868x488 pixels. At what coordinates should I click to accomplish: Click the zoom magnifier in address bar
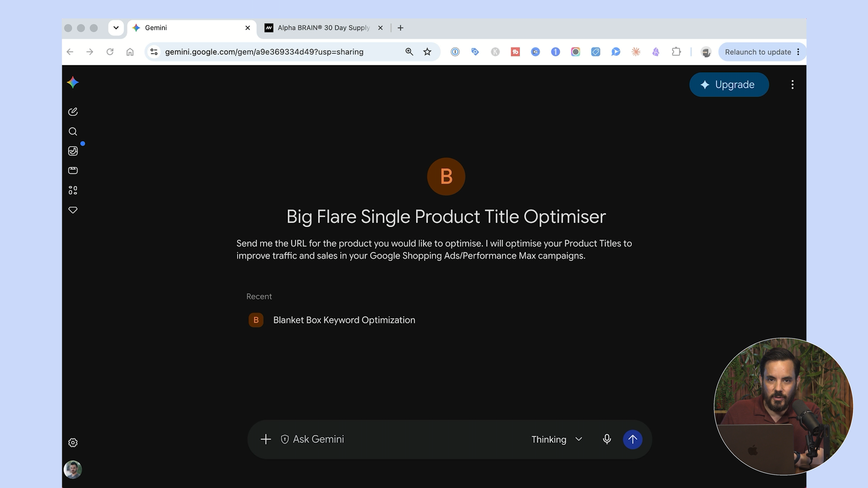click(409, 52)
